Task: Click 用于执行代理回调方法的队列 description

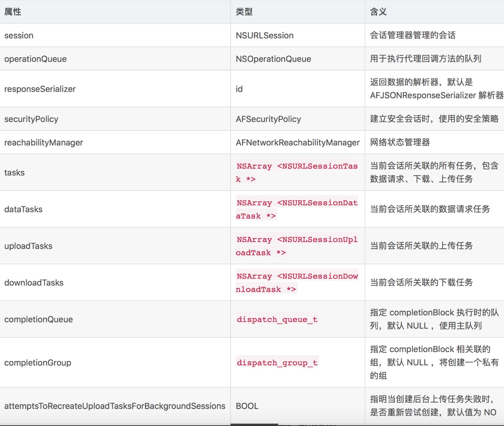Action: (426, 59)
